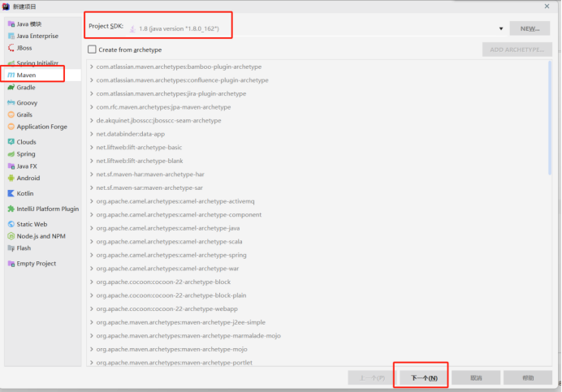Click the Help 帮助 button

point(528,377)
